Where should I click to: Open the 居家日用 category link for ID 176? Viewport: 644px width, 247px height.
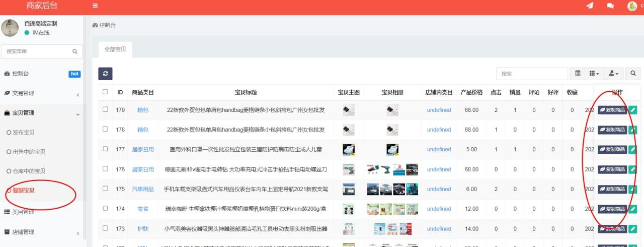click(x=143, y=169)
